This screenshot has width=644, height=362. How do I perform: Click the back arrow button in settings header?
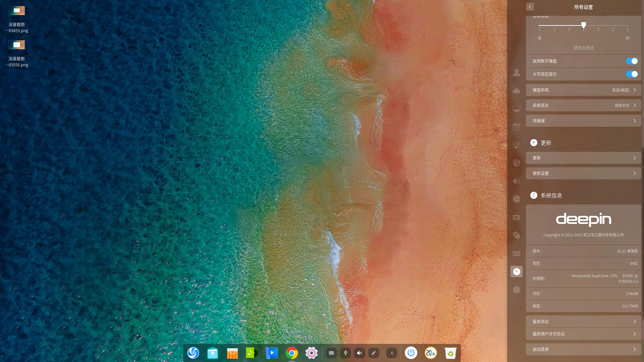pos(530,7)
